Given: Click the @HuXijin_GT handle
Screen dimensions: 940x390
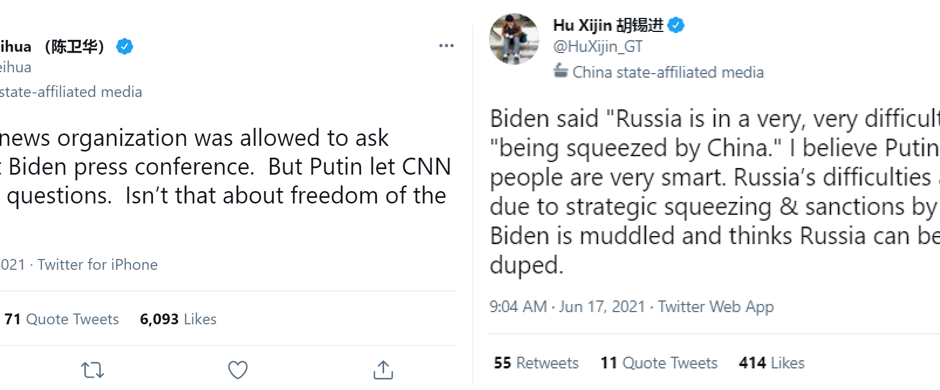Looking at the screenshot, I should [598, 47].
